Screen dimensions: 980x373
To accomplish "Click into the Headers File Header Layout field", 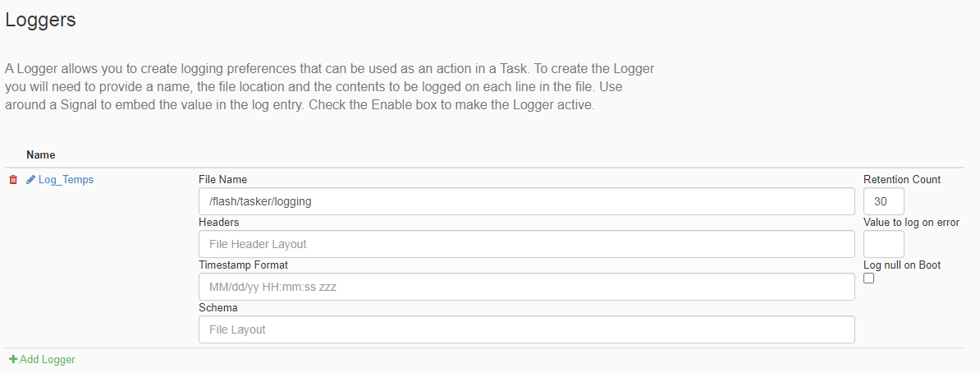I will point(526,244).
